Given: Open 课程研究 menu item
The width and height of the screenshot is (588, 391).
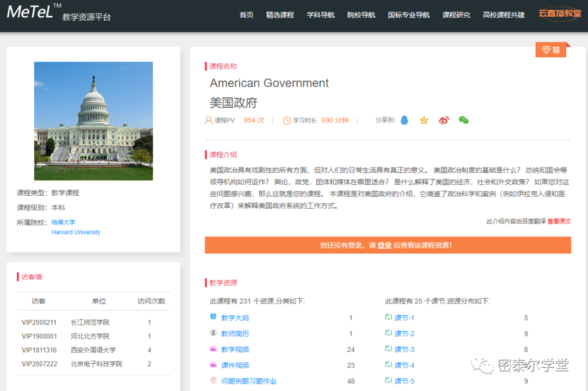Looking at the screenshot, I should point(456,15).
